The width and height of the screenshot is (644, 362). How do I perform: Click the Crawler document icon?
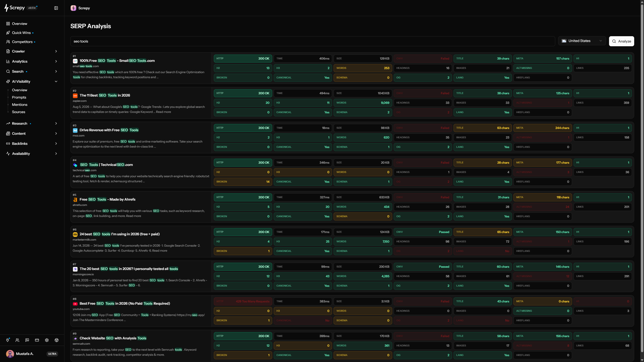pyautogui.click(x=8, y=51)
